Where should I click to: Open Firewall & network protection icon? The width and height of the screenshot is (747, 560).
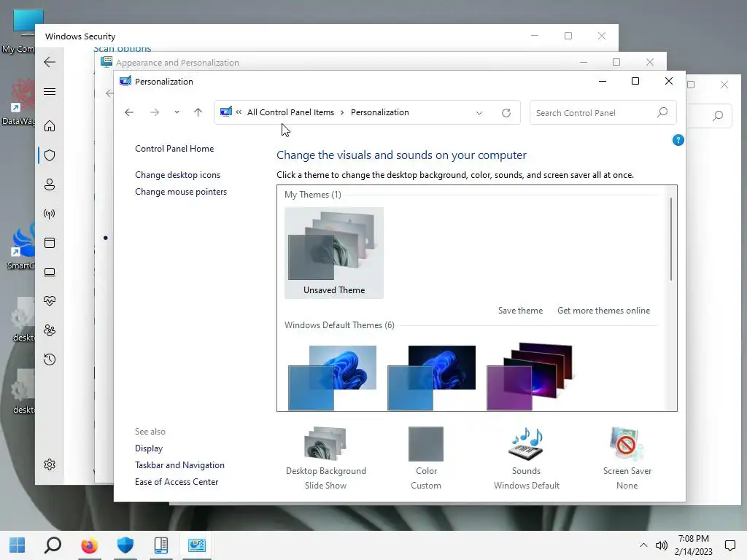50,214
